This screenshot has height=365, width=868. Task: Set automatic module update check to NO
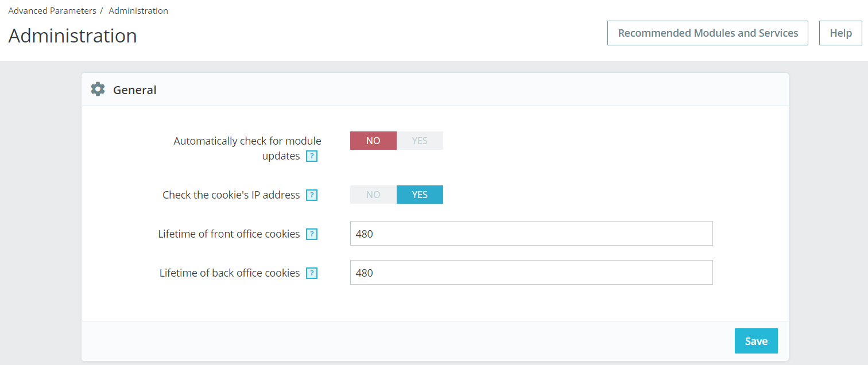373,141
